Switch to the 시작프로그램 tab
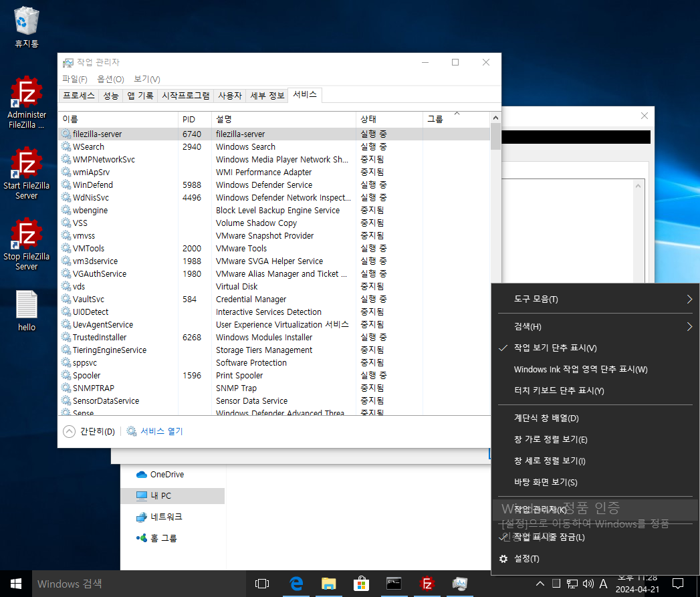This screenshot has height=597, width=700. (x=185, y=96)
